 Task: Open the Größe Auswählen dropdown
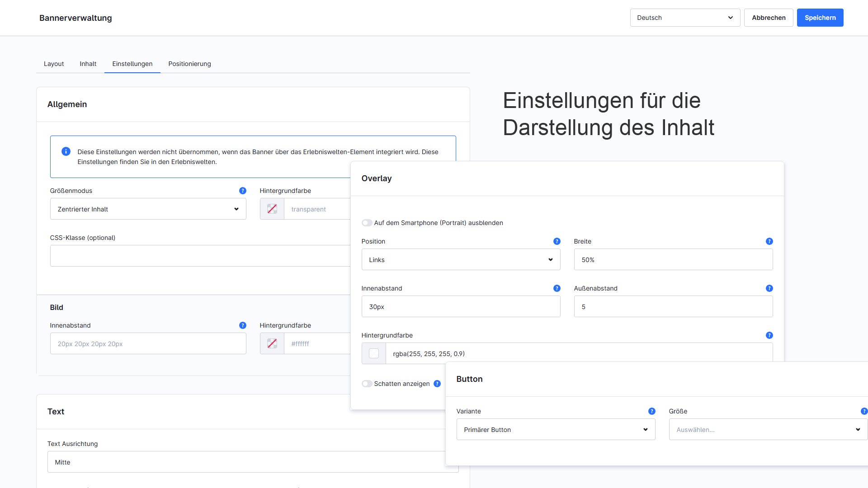pyautogui.click(x=768, y=429)
